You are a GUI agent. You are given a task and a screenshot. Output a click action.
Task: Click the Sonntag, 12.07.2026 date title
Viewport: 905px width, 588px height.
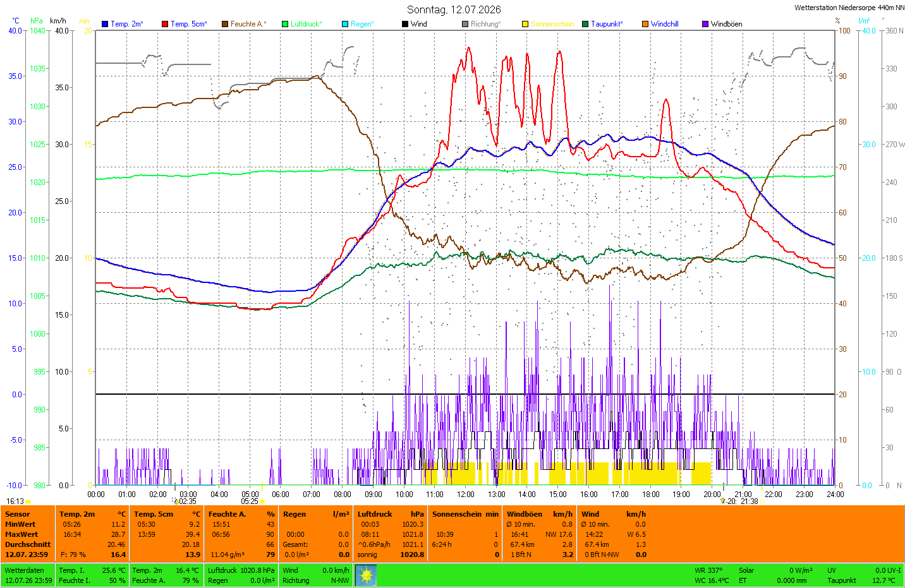click(454, 9)
